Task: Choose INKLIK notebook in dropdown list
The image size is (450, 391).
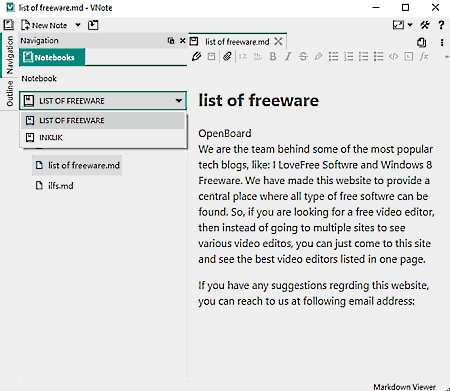Action: (103, 137)
